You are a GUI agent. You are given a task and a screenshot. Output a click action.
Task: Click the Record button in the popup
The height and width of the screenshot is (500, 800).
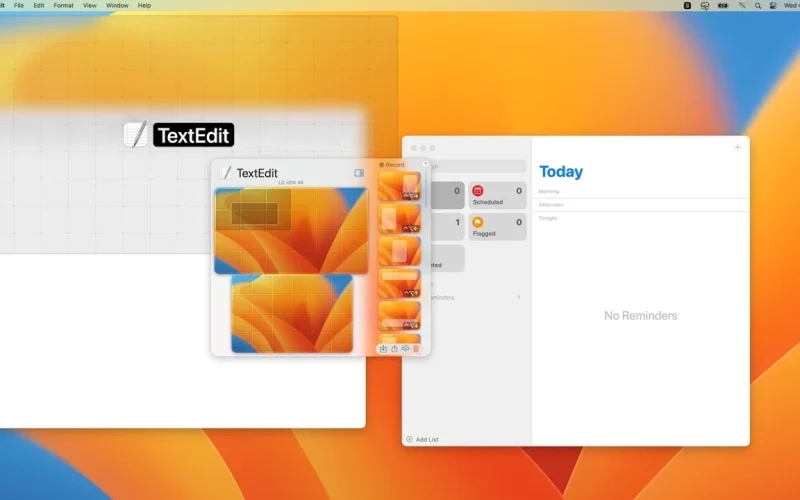pos(391,165)
